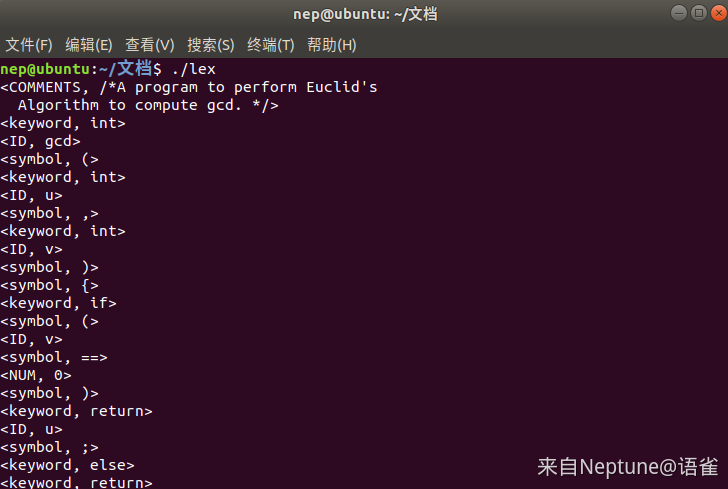Click the <ID, gcd> token line
Viewport: 728px width, 489px height.
40,141
